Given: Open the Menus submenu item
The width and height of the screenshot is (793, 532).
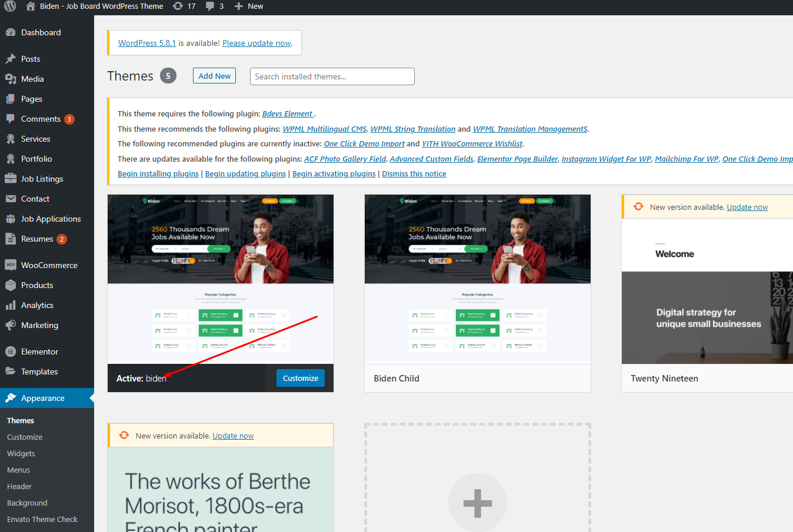Looking at the screenshot, I should tap(19, 470).
